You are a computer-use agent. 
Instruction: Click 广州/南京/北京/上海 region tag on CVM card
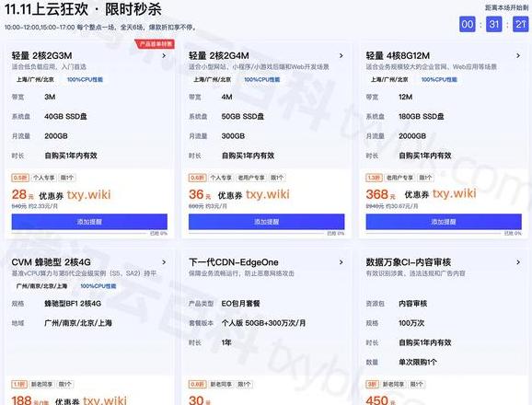41,286
